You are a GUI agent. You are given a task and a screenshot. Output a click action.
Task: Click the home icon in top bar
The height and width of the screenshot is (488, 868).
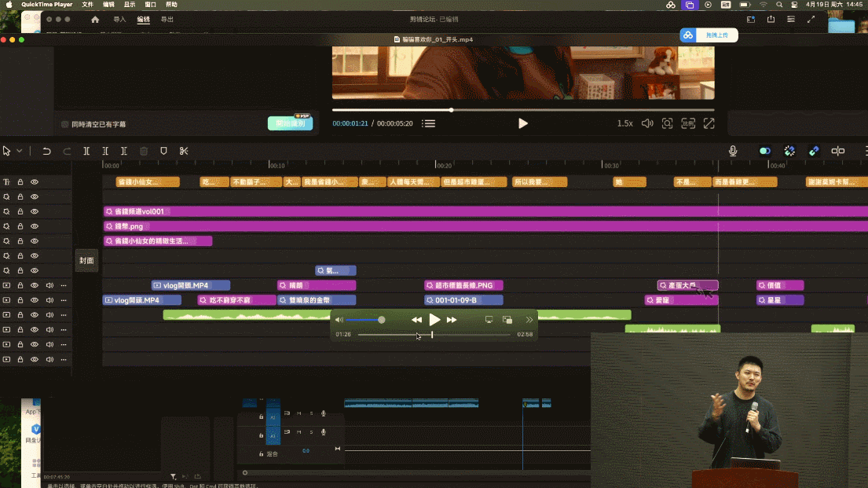[95, 20]
